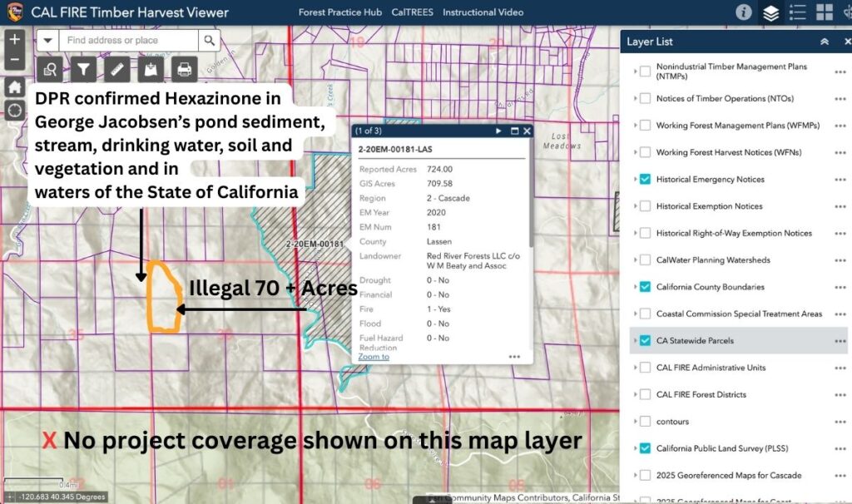Open the bookmark tool
This screenshot has height=504, width=852.
tap(151, 70)
